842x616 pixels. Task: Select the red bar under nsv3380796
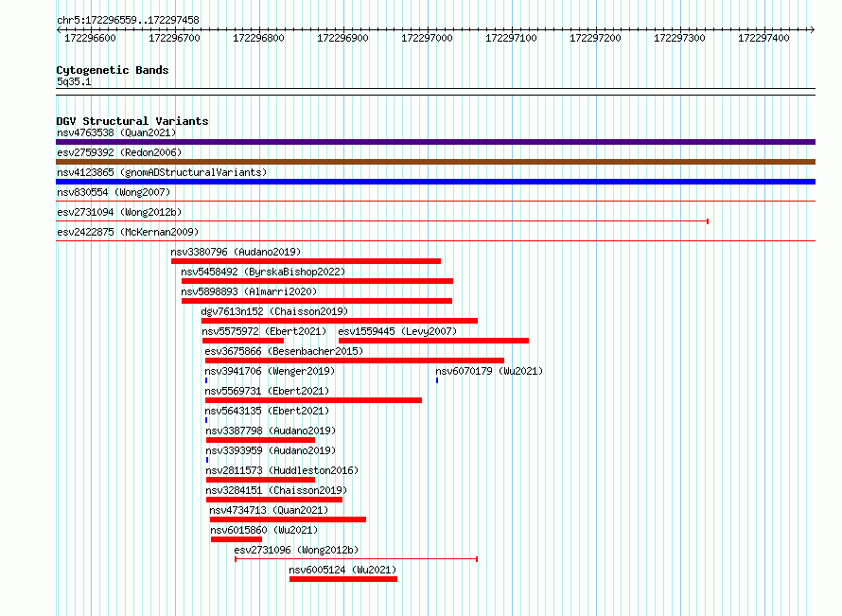pos(307,261)
